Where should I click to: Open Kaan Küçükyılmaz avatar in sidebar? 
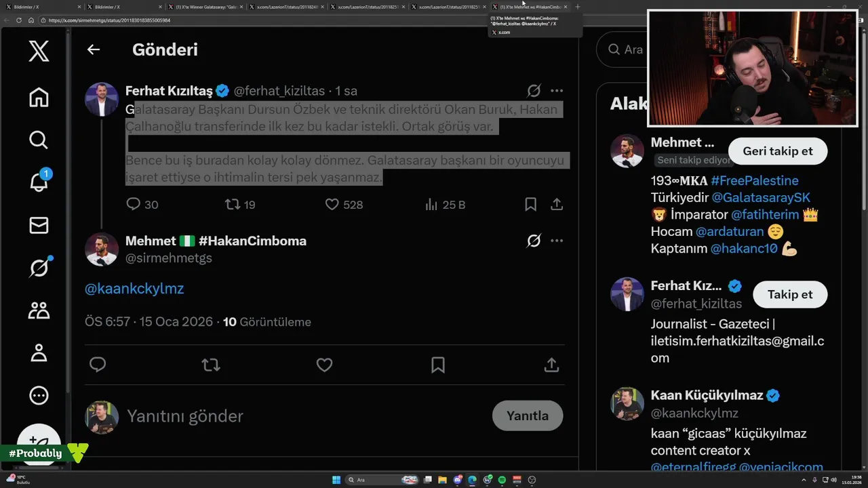[x=627, y=403]
